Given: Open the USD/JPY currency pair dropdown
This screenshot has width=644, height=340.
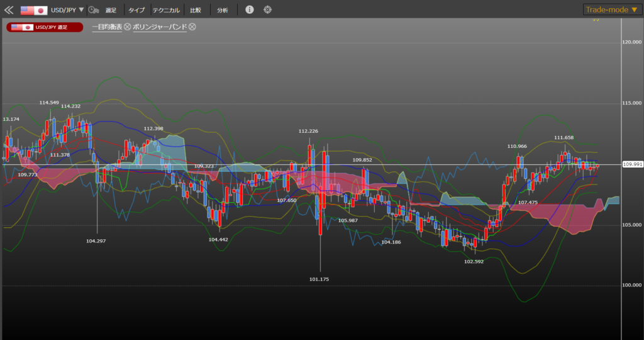Looking at the screenshot, I should tap(67, 10).
